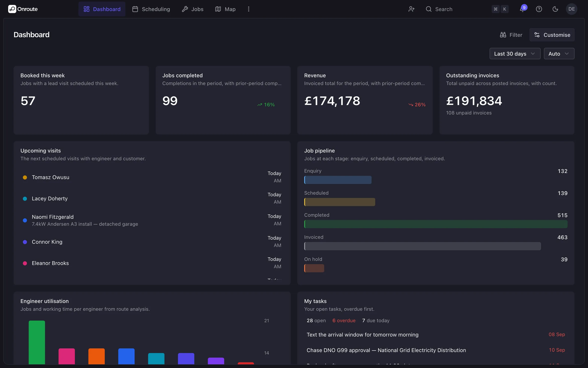Screen dimensions: 588x368
Task: Click the Customise button
Action: point(552,35)
